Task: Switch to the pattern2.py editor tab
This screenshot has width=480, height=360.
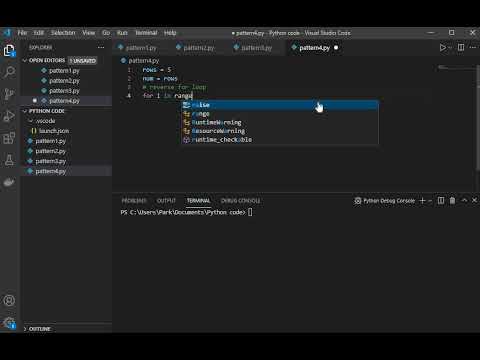Action: point(199,48)
